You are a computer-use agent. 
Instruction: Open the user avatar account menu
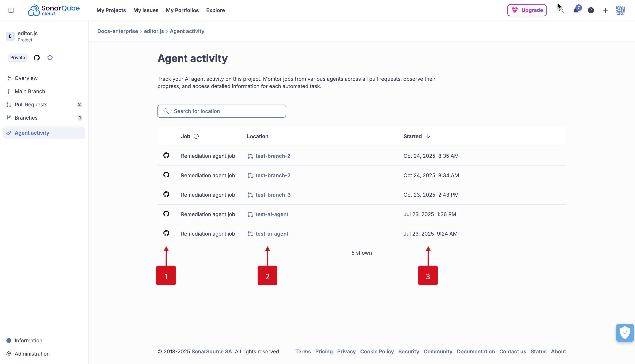click(x=620, y=10)
